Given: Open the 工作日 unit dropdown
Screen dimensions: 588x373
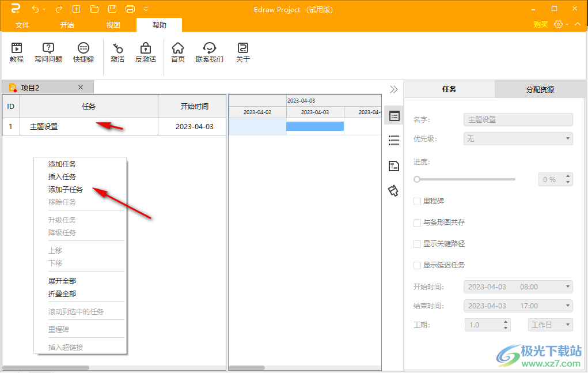Looking at the screenshot, I should tap(550, 325).
